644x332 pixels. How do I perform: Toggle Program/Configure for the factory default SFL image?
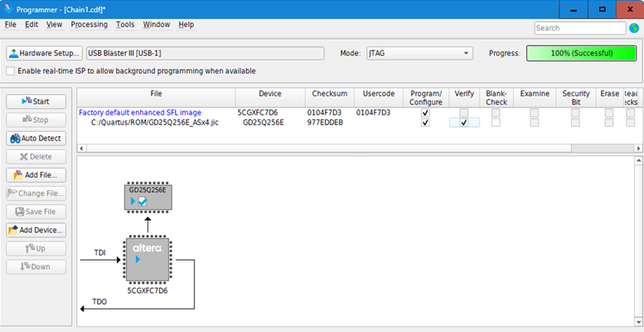[425, 112]
